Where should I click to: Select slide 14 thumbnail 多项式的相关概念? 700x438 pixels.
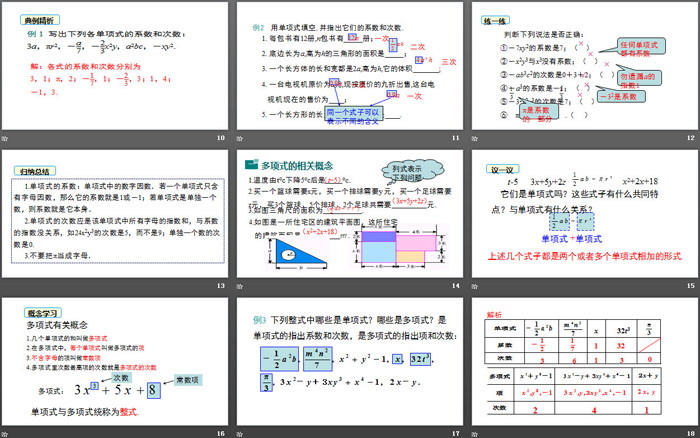[350, 214]
